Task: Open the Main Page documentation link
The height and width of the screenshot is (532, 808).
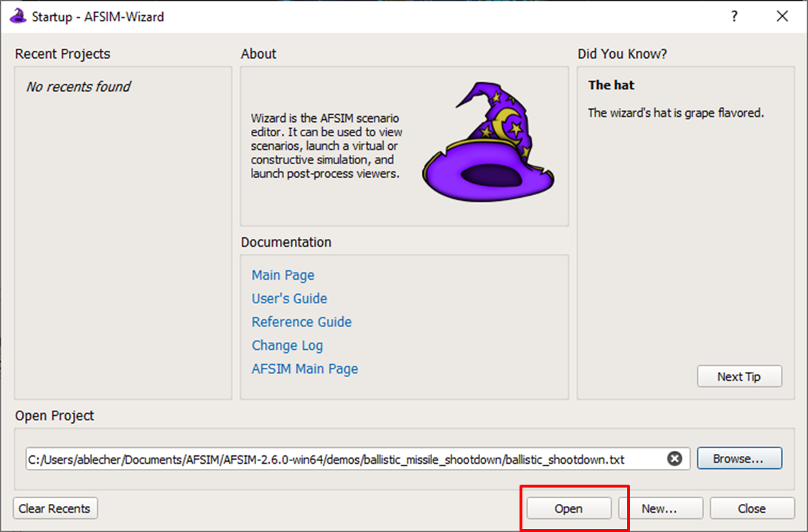Action: [x=283, y=275]
